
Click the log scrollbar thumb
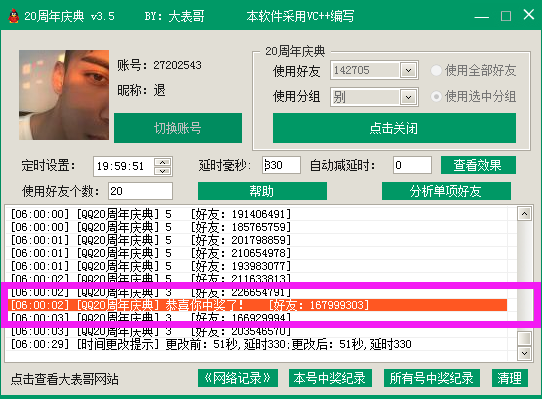click(524, 338)
